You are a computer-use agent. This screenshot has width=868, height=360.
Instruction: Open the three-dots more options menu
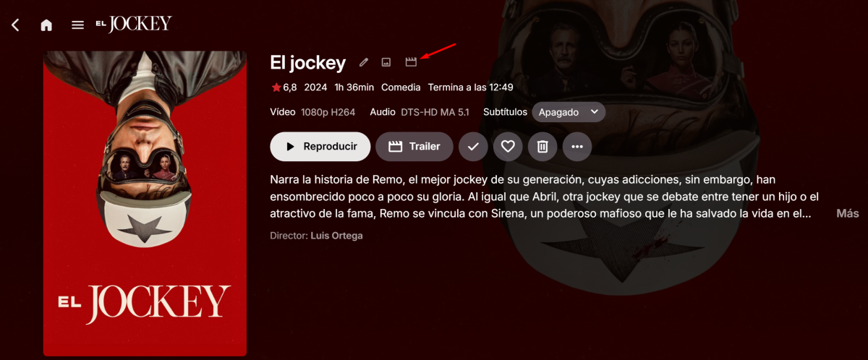(577, 147)
